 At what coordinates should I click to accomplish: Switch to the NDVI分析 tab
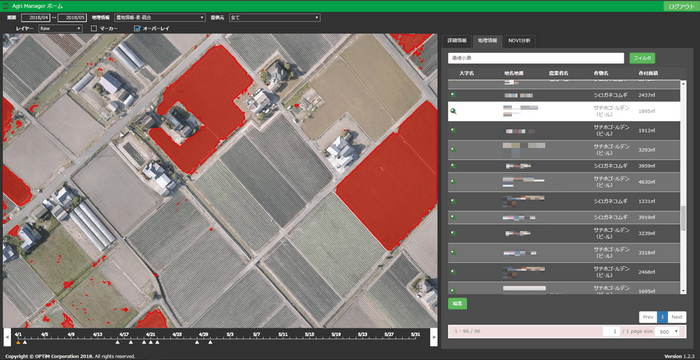519,41
